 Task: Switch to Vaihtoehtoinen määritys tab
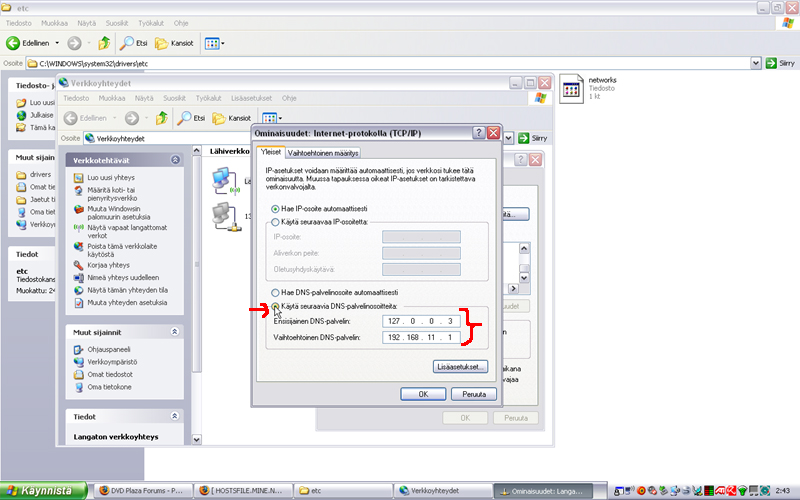(x=322, y=153)
